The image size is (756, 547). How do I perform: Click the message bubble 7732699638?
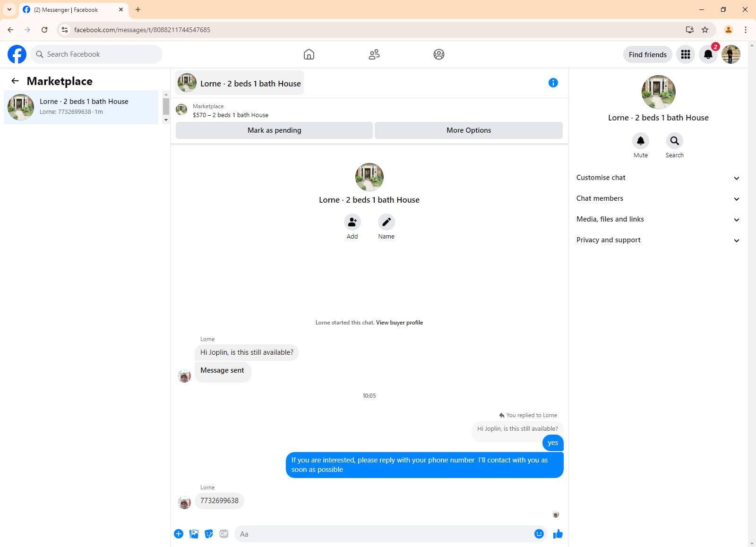(x=219, y=501)
